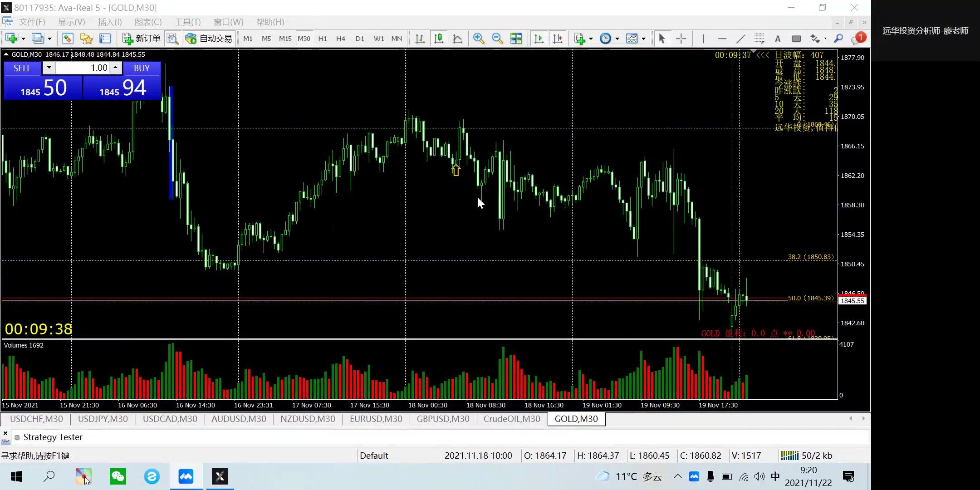Select the trendline drawing tool
Image resolution: width=980 pixels, height=490 pixels.
[740, 39]
